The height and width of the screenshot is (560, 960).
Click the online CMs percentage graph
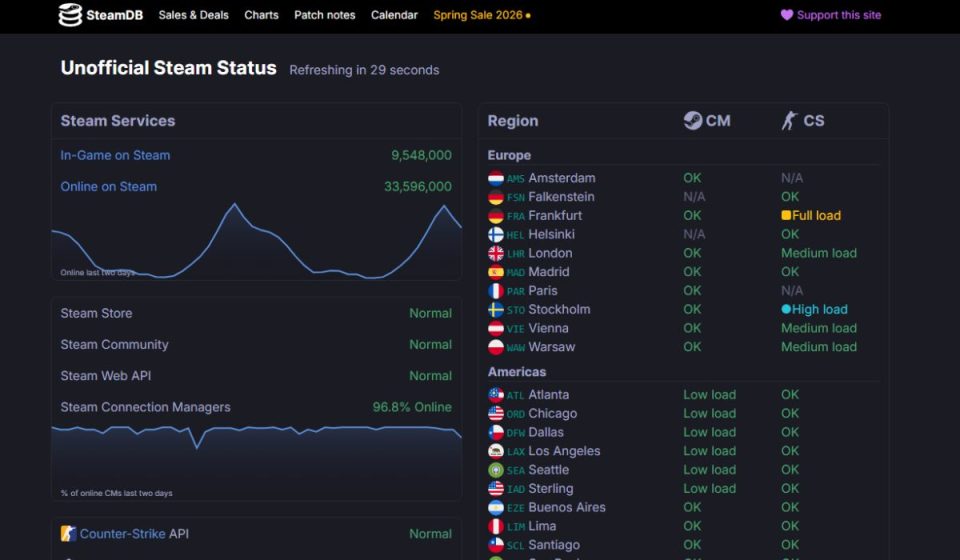(x=257, y=462)
